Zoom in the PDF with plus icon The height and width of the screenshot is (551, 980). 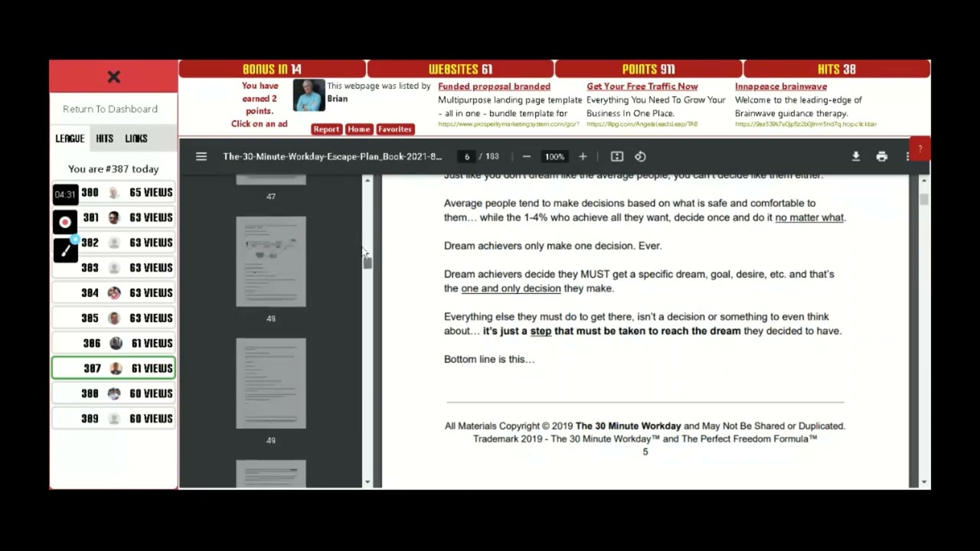pyautogui.click(x=583, y=156)
